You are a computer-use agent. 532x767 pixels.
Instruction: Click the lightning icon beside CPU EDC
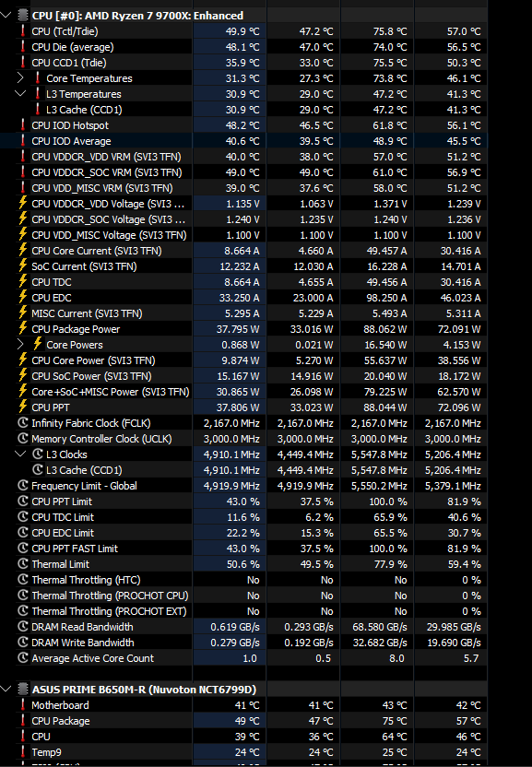click(22, 298)
